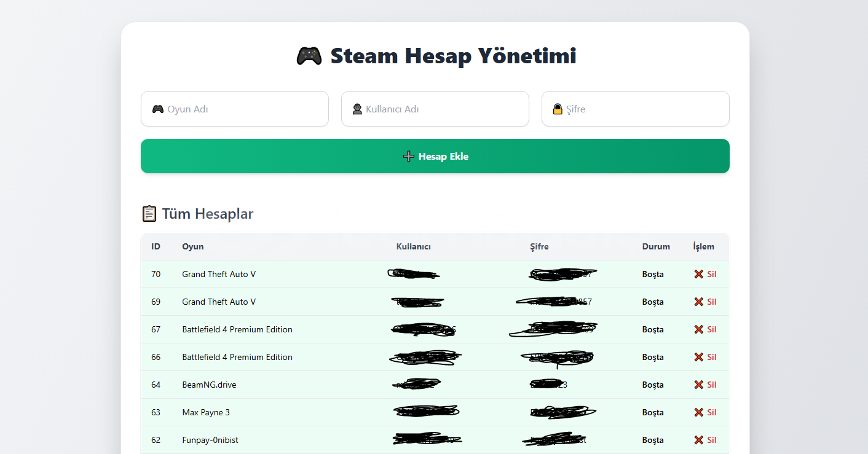
Task: Click the Kullanıcı column header
Action: click(x=414, y=246)
